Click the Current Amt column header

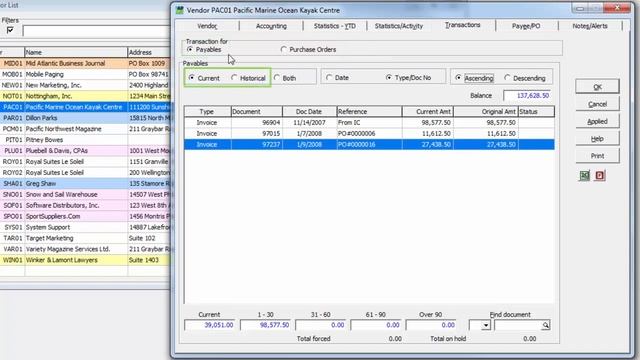[428, 111]
